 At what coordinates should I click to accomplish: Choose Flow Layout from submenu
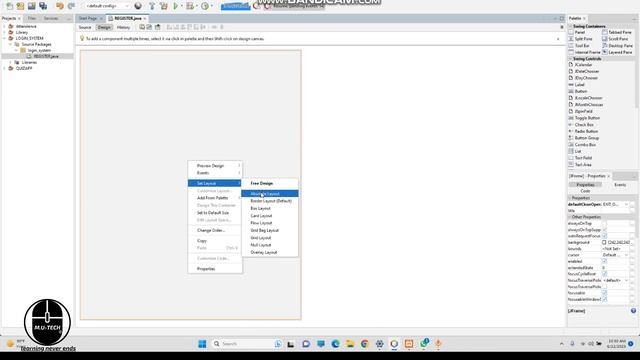tap(270, 223)
